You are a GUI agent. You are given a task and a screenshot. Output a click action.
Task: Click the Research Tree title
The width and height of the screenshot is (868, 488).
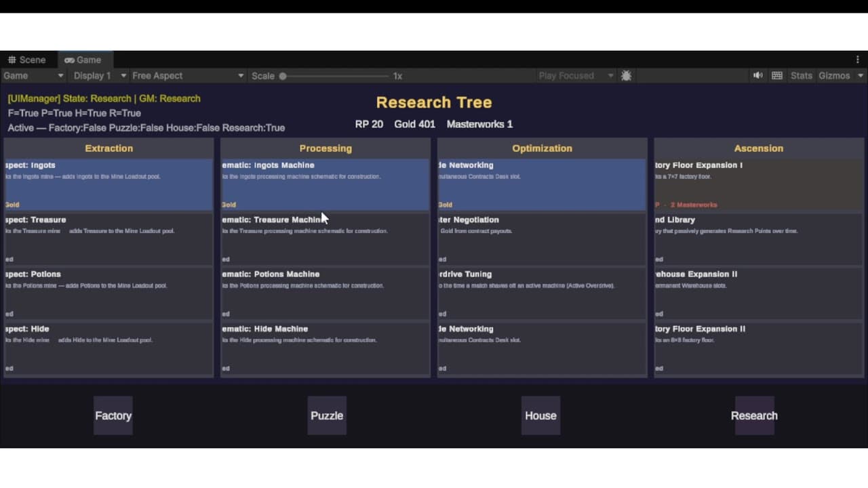coord(434,102)
